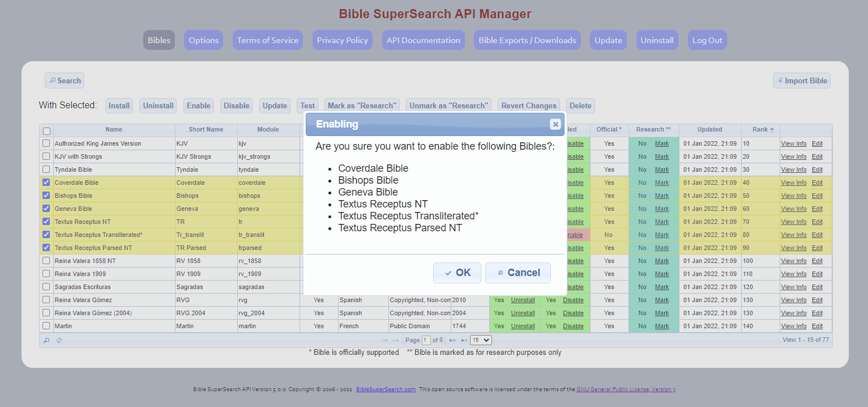Screen dimensions: 868x407
Task: Go to the first page of Bibles
Action: [384, 340]
